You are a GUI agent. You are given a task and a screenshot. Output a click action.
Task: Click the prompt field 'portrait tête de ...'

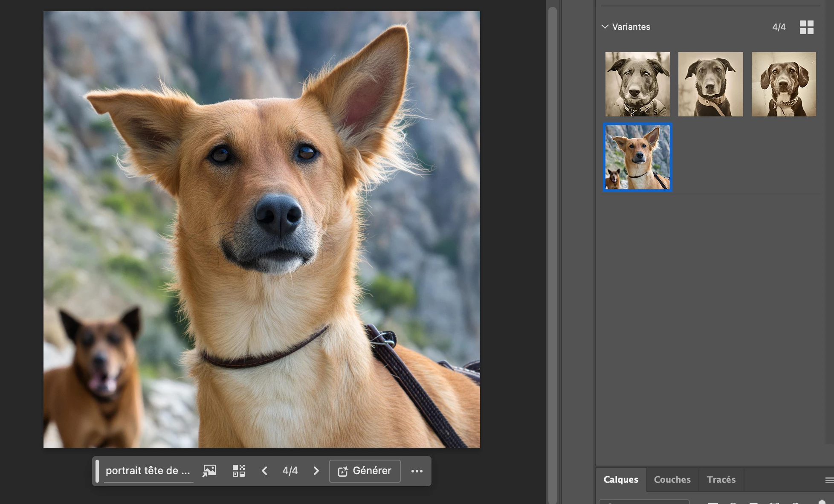[x=148, y=471]
